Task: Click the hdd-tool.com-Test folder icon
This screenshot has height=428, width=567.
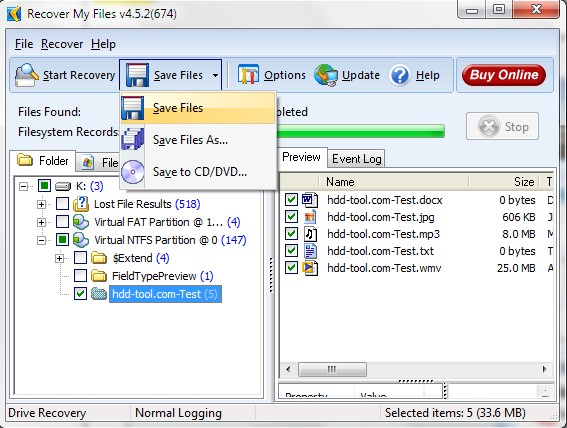Action: [99, 294]
